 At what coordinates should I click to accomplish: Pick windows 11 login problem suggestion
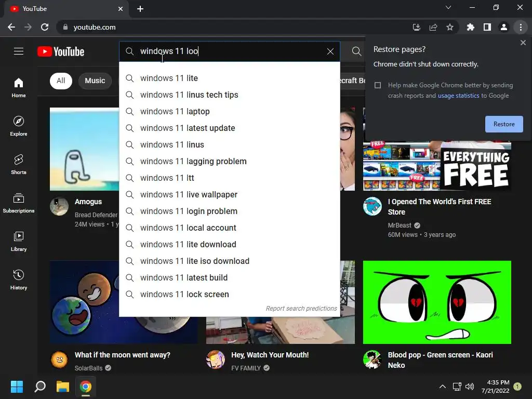[230, 211]
